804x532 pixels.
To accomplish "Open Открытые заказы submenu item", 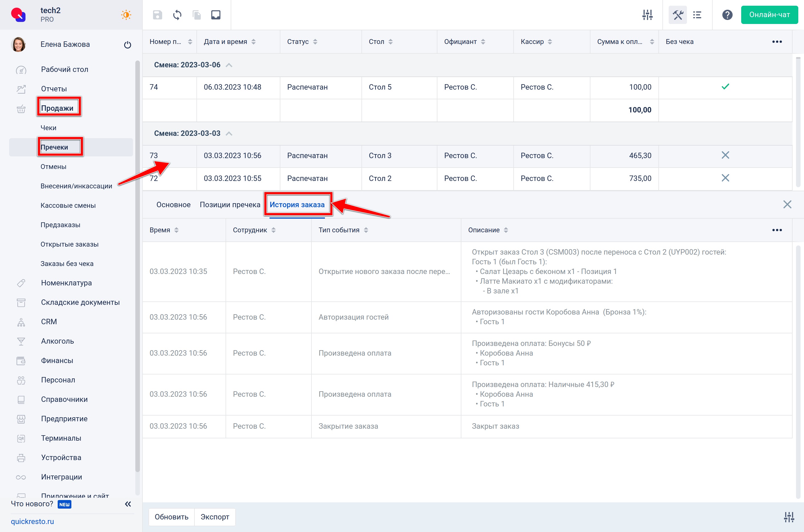I will pyautogui.click(x=70, y=244).
